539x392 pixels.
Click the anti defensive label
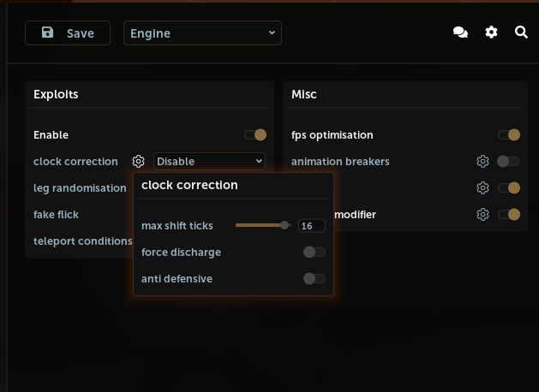pos(177,279)
